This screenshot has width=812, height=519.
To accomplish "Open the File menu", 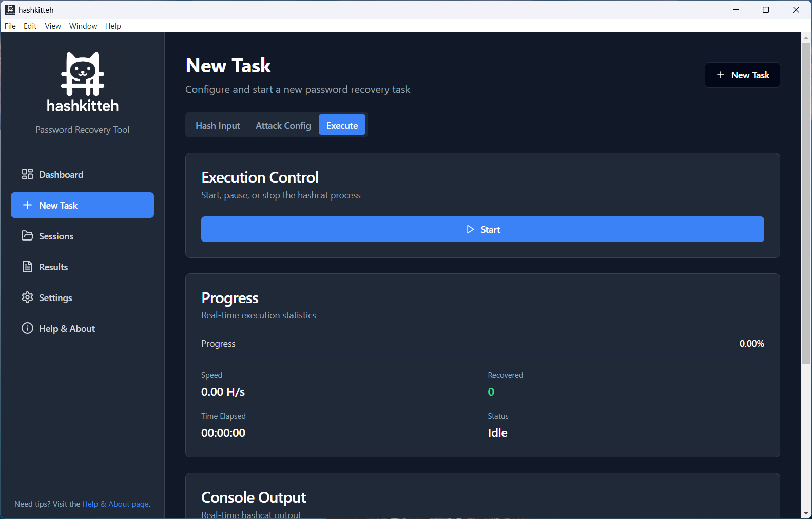I will [10, 26].
